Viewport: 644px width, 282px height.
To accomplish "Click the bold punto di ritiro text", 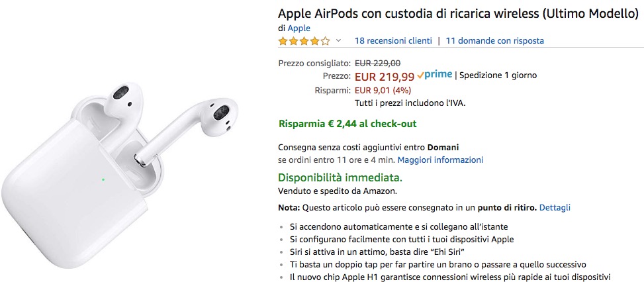I will click(x=507, y=207).
